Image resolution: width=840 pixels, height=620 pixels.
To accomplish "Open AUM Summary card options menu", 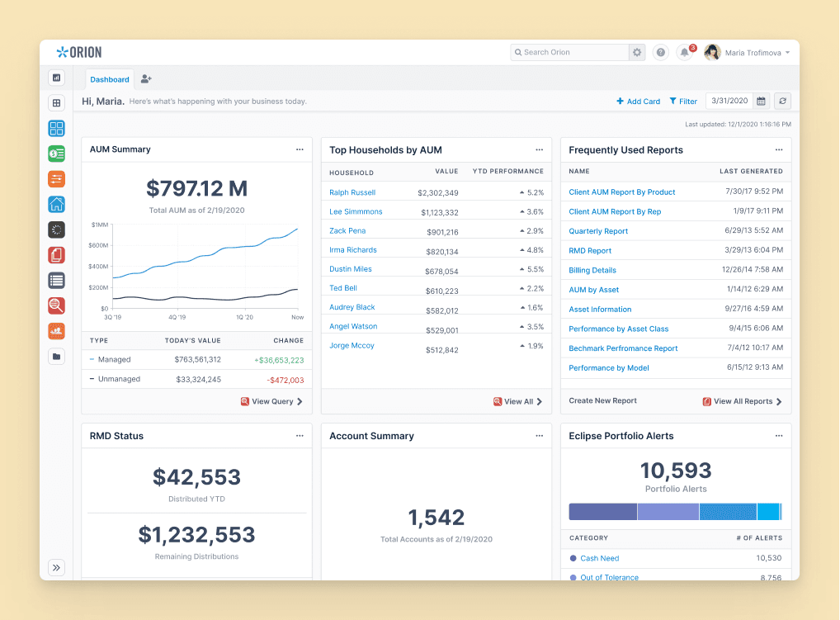I will point(300,149).
